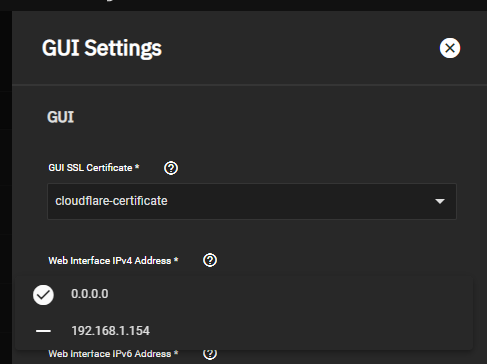
Task: Select the 192.168.1.154 address option
Action: click(244, 331)
